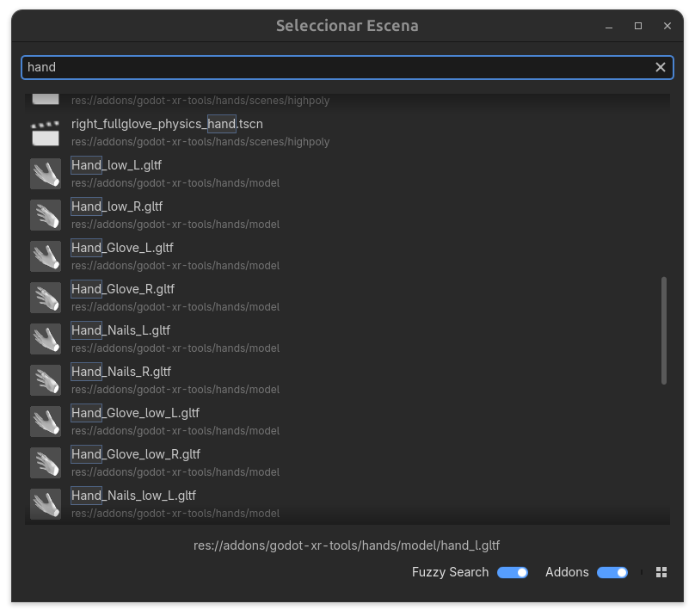Click the Hand_low_L.gltf hand thumbnail icon
Image resolution: width=695 pixels, height=616 pixels.
coord(46,174)
